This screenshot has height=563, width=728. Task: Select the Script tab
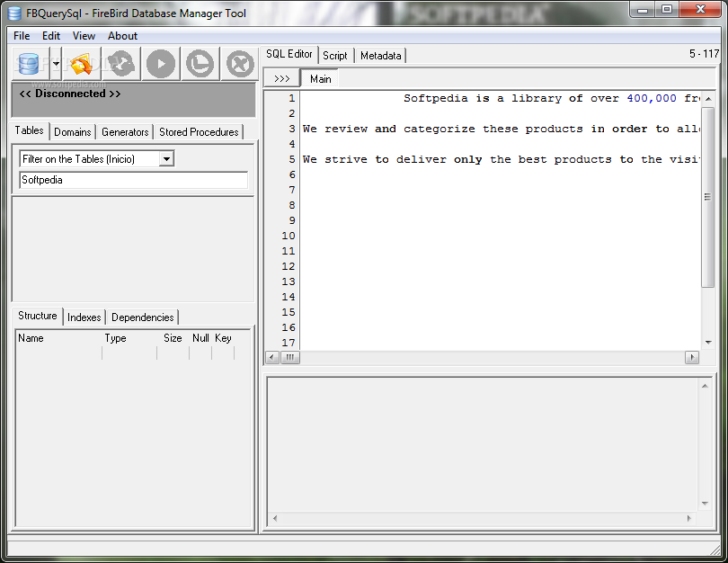point(334,56)
